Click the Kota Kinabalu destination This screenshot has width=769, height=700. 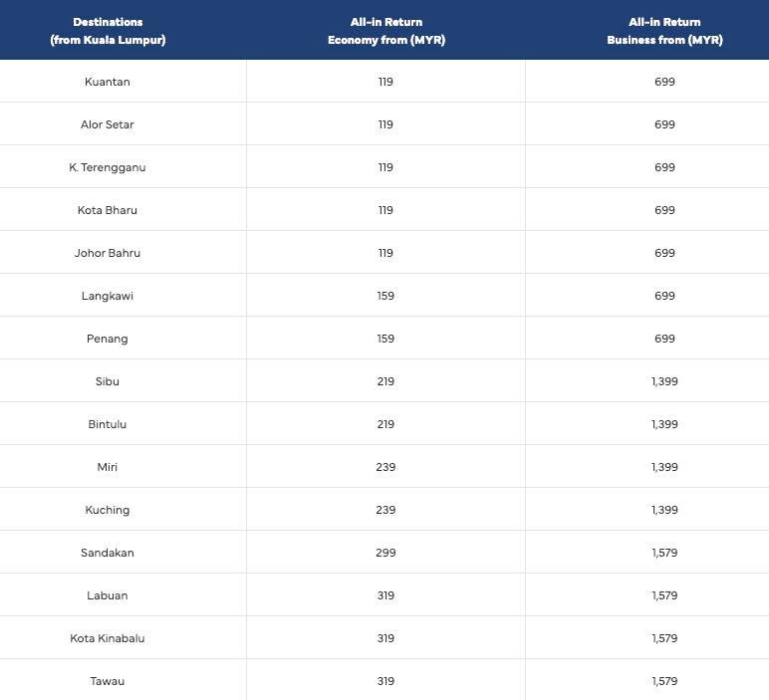[x=108, y=638]
